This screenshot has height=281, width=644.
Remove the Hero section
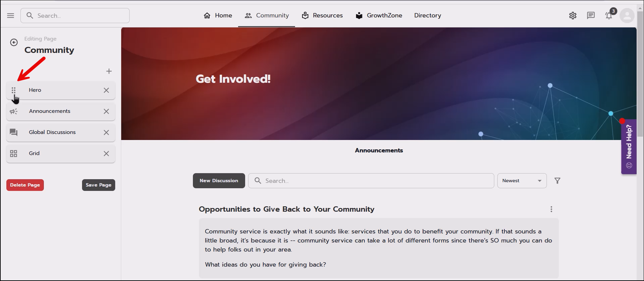pyautogui.click(x=106, y=90)
